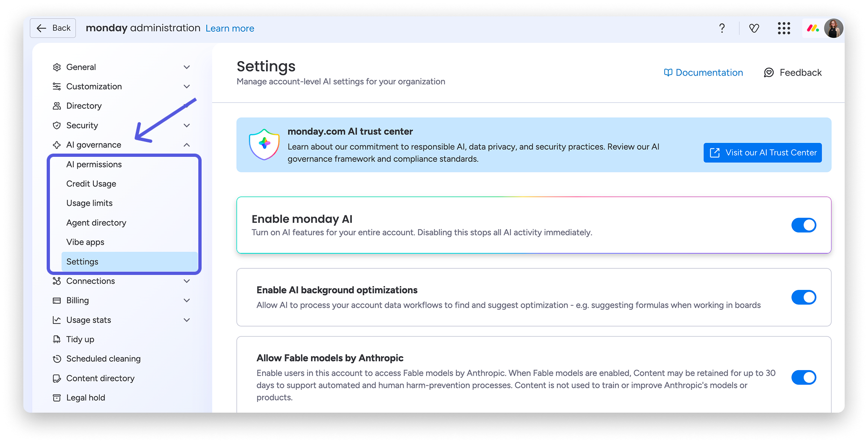This screenshot has width=868, height=443.
Task: Disable the Enable monday AI toggle
Action: 804,225
